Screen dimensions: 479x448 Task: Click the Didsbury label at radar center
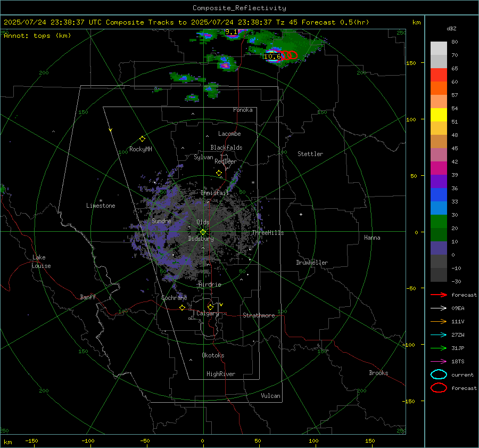tap(201, 239)
